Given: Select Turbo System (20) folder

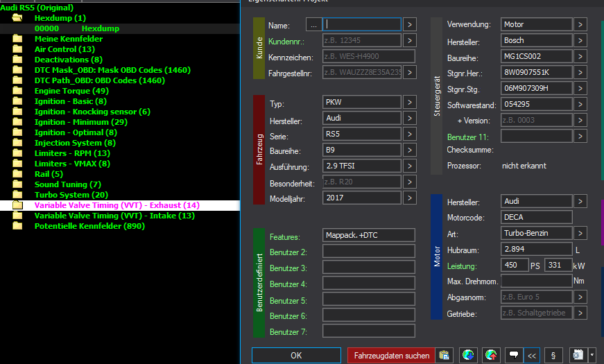Looking at the screenshot, I should pyautogui.click(x=71, y=195).
